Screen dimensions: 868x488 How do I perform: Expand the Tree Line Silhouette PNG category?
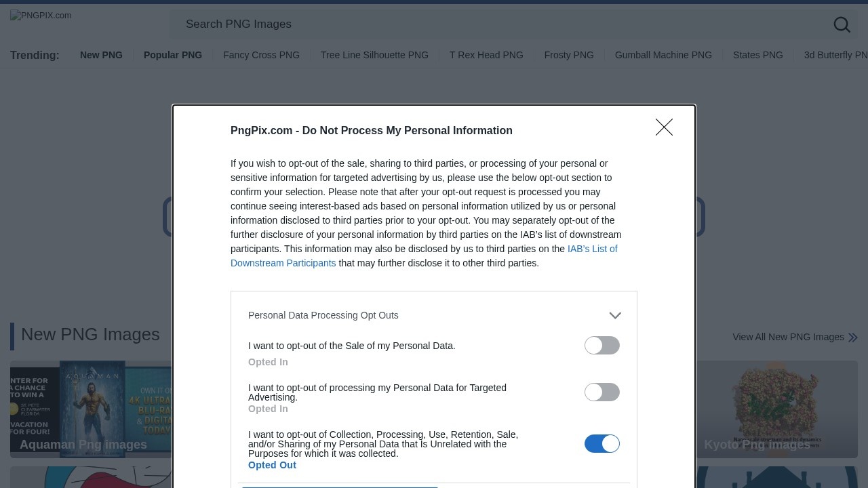click(374, 55)
